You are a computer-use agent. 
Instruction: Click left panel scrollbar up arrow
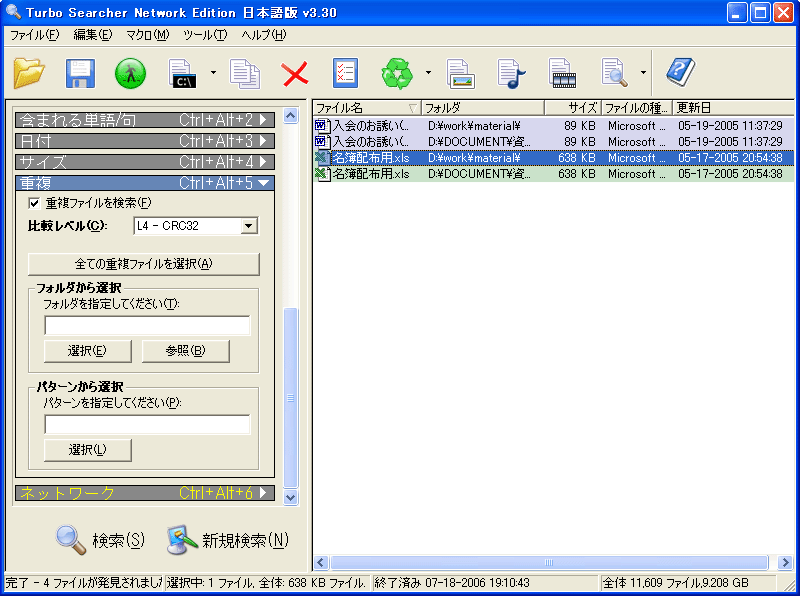point(290,116)
